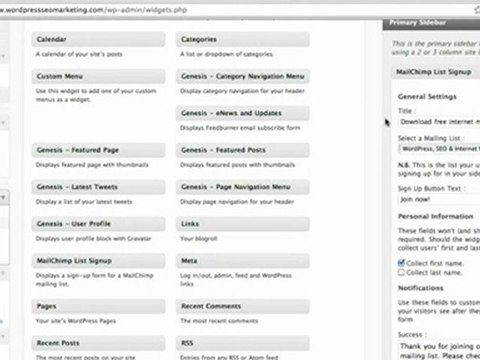Click 'Display a list of your latest tweets'

click(x=84, y=202)
